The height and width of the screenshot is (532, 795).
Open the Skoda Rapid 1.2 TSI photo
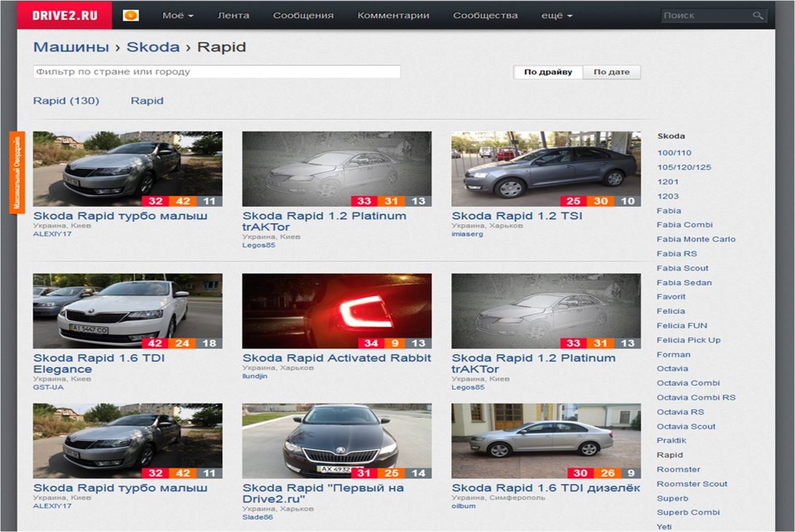click(x=546, y=169)
